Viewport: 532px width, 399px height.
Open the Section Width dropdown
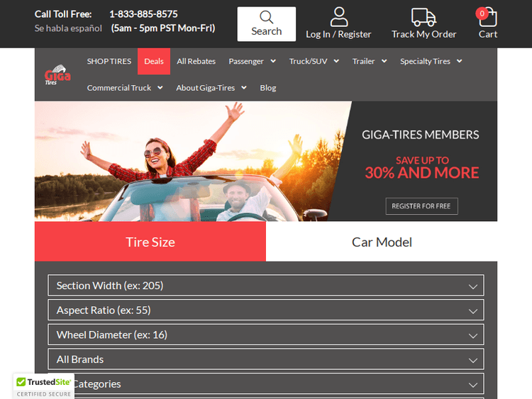[266, 286]
